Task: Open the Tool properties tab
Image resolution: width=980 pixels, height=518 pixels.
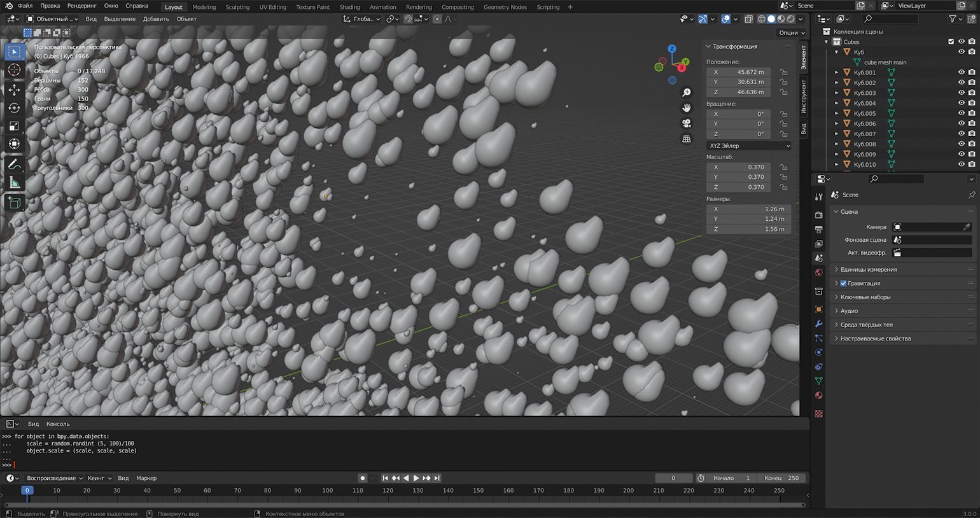Action: [819, 197]
